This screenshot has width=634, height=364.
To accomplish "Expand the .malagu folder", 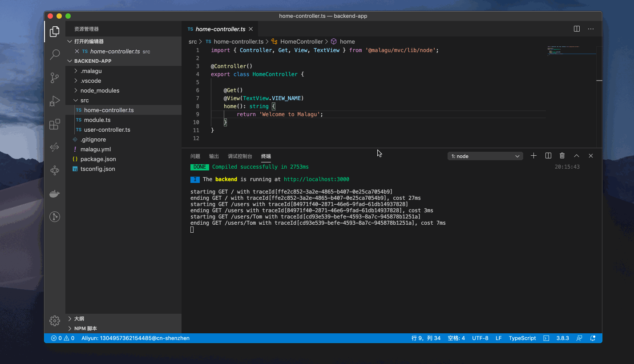I will point(124,71).
